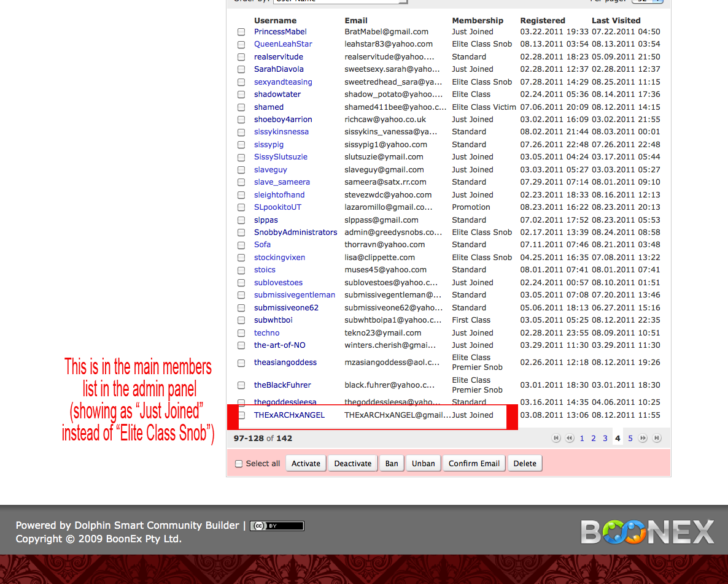Image resolution: width=728 pixels, height=584 pixels.
Task: Click the previous page arrow icon
Action: tap(570, 438)
